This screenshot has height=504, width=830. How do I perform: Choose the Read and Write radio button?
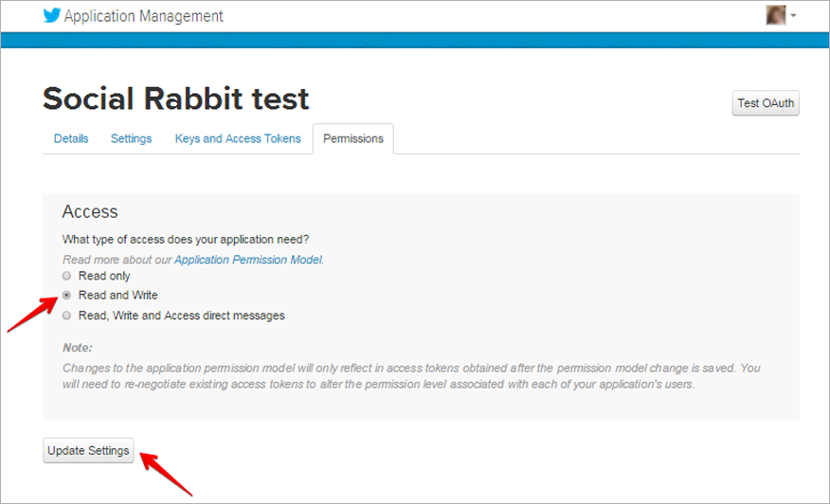click(x=66, y=296)
